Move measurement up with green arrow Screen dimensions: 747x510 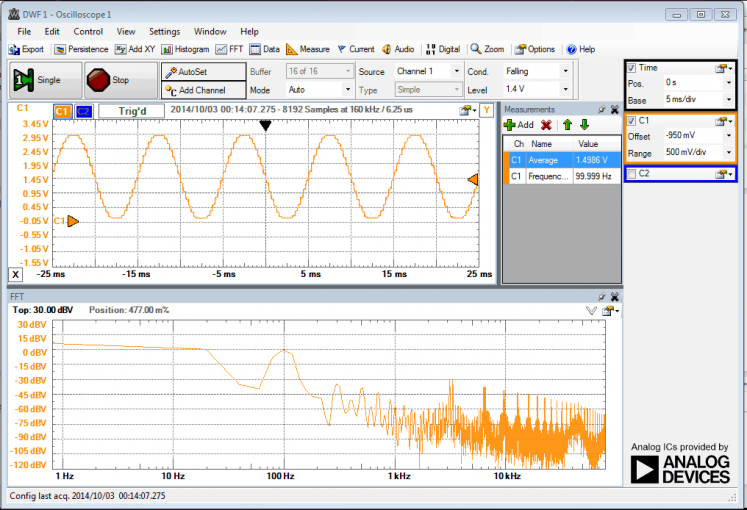(566, 125)
